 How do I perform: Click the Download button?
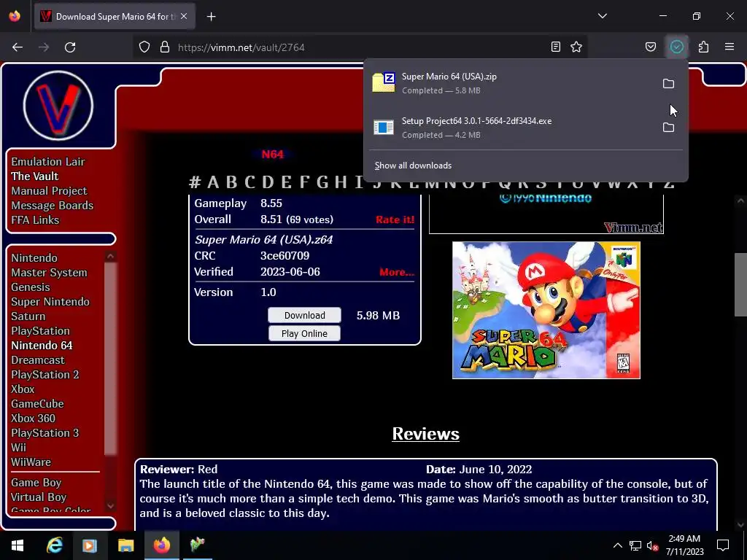pos(304,315)
